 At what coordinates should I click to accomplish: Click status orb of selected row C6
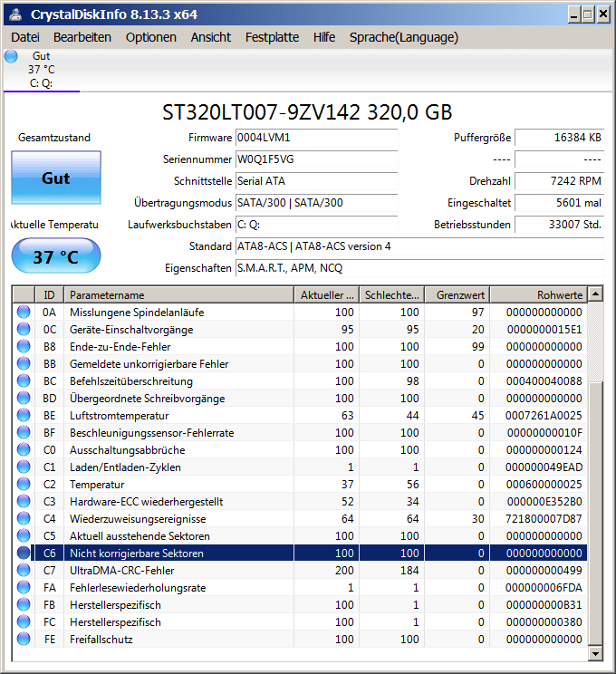24,553
